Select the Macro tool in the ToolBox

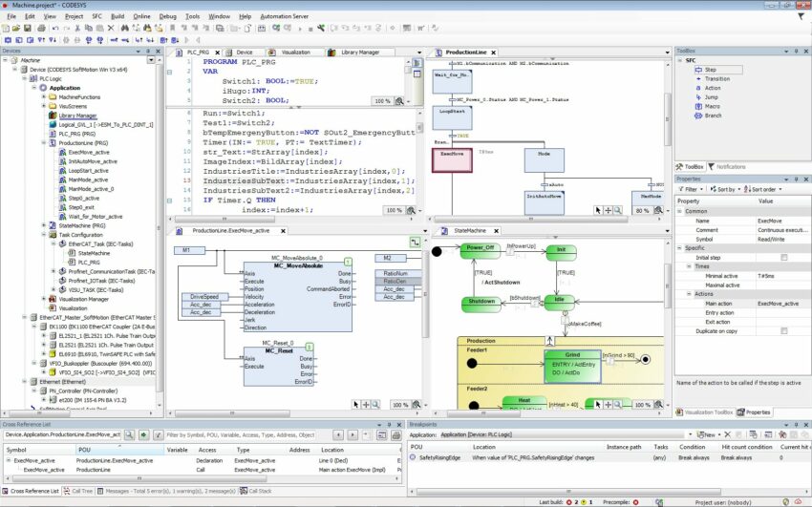(x=707, y=106)
